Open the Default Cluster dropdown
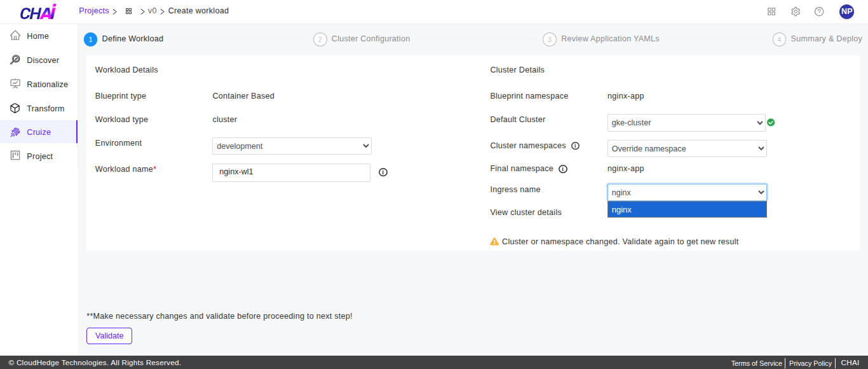868x369 pixels. coord(686,123)
